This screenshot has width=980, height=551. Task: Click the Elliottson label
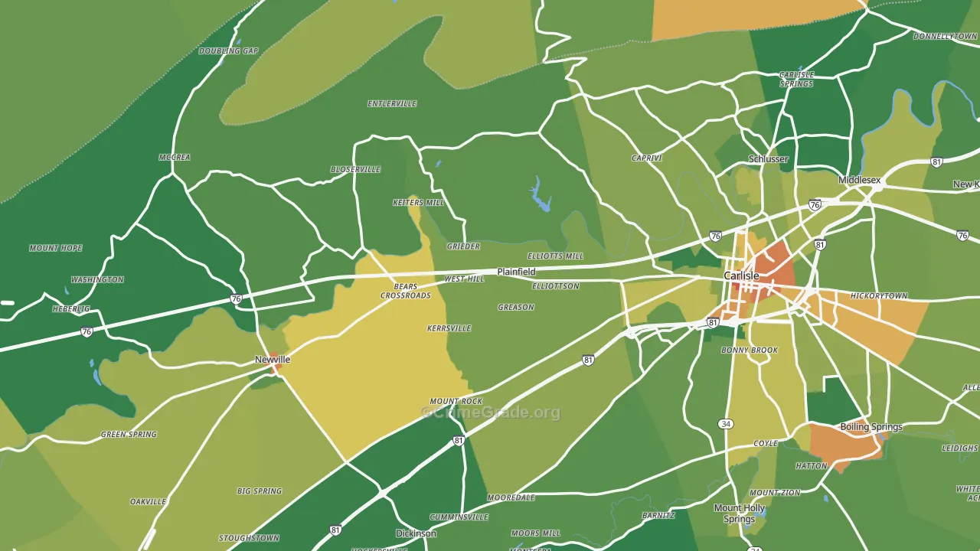(x=555, y=286)
